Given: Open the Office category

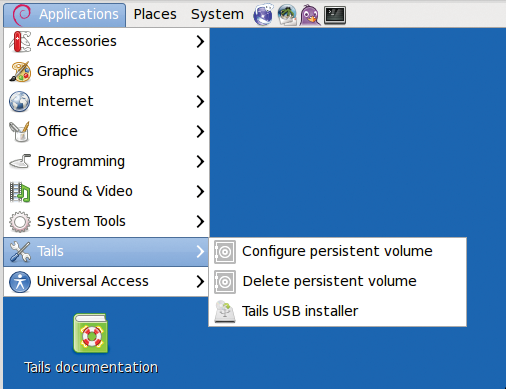Looking at the screenshot, I should click(106, 131).
